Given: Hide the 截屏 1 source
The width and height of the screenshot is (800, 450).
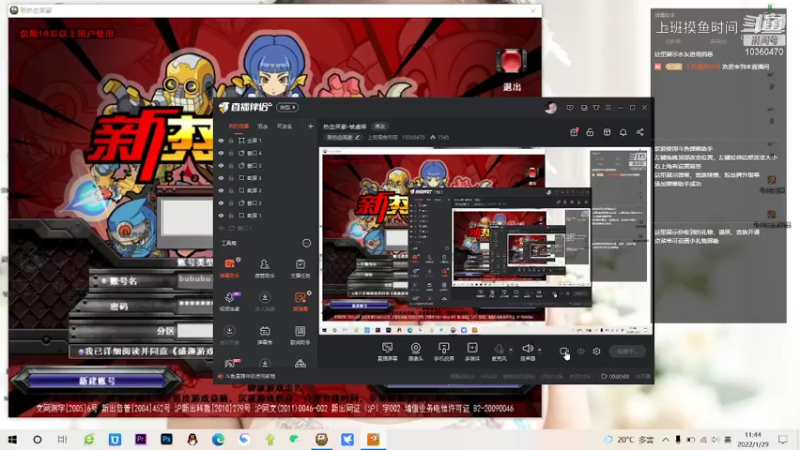Looking at the screenshot, I should pyautogui.click(x=221, y=215).
